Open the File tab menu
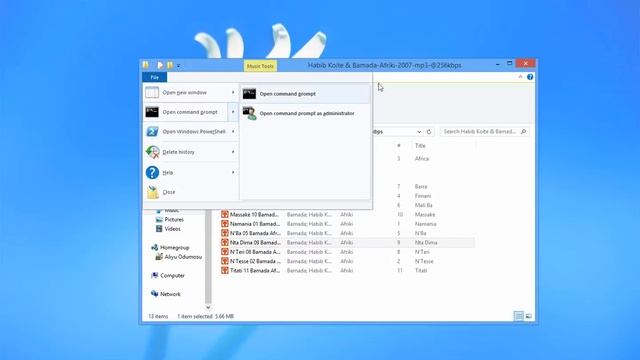Viewport: 640px width, 360px height. [x=154, y=77]
